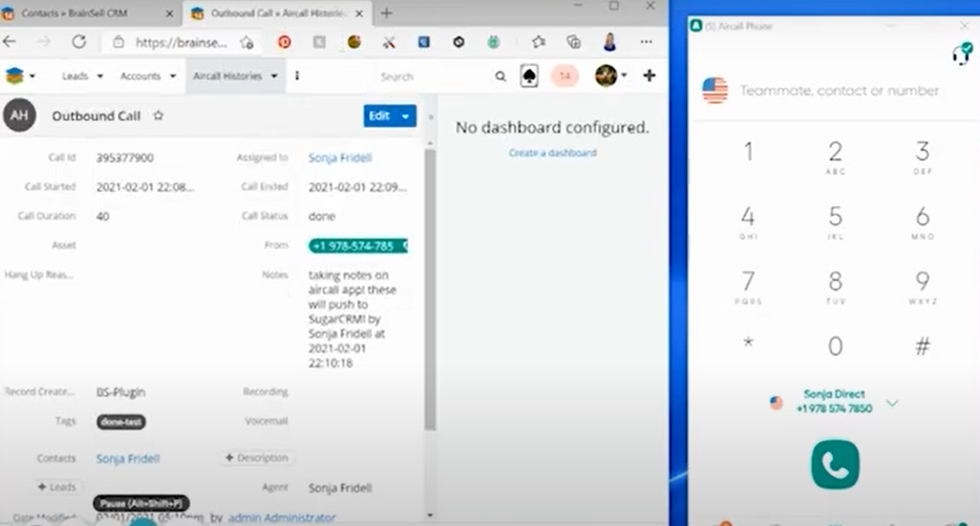The height and width of the screenshot is (526, 980).
Task: Click the browser back arrow
Action: 9,42
